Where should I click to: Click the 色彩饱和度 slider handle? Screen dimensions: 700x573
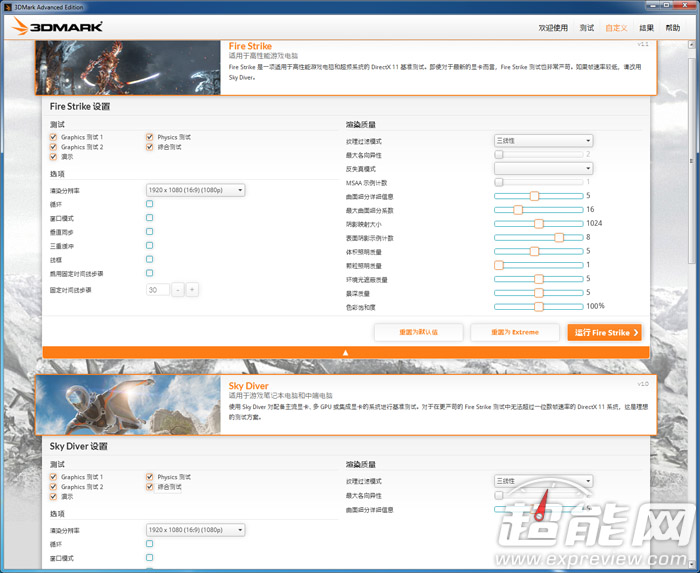point(539,307)
